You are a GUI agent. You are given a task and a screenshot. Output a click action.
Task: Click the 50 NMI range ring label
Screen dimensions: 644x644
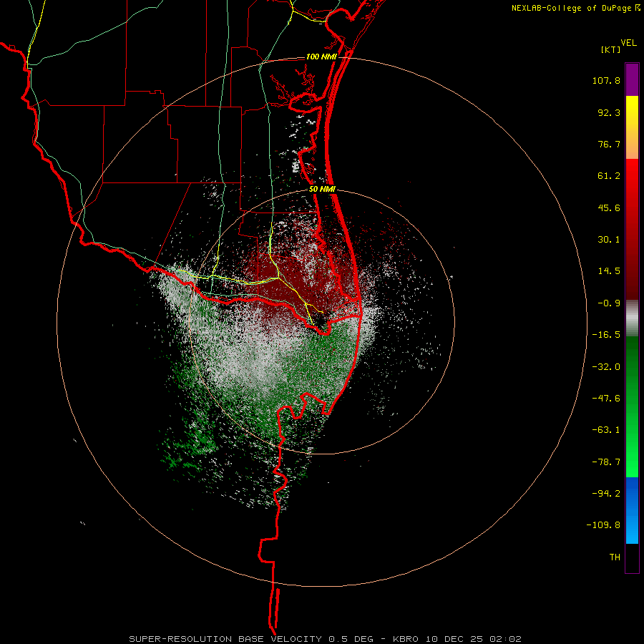point(323,190)
